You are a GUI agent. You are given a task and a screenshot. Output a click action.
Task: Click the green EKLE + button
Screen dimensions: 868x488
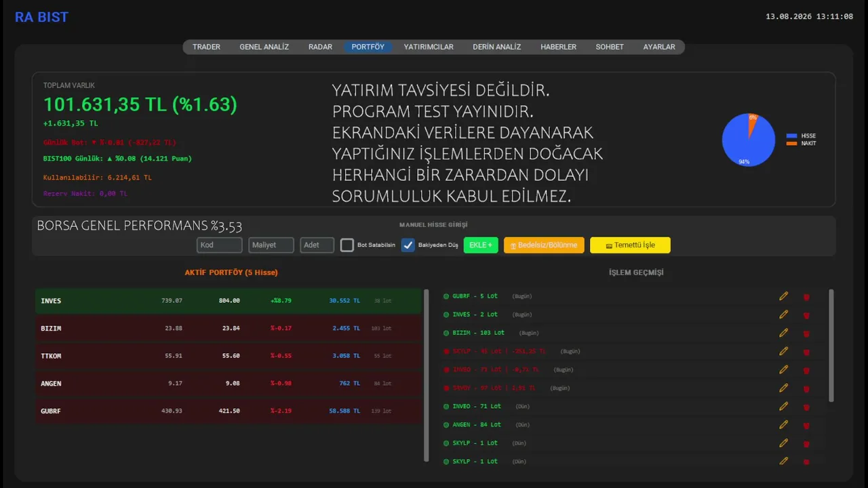[481, 245]
